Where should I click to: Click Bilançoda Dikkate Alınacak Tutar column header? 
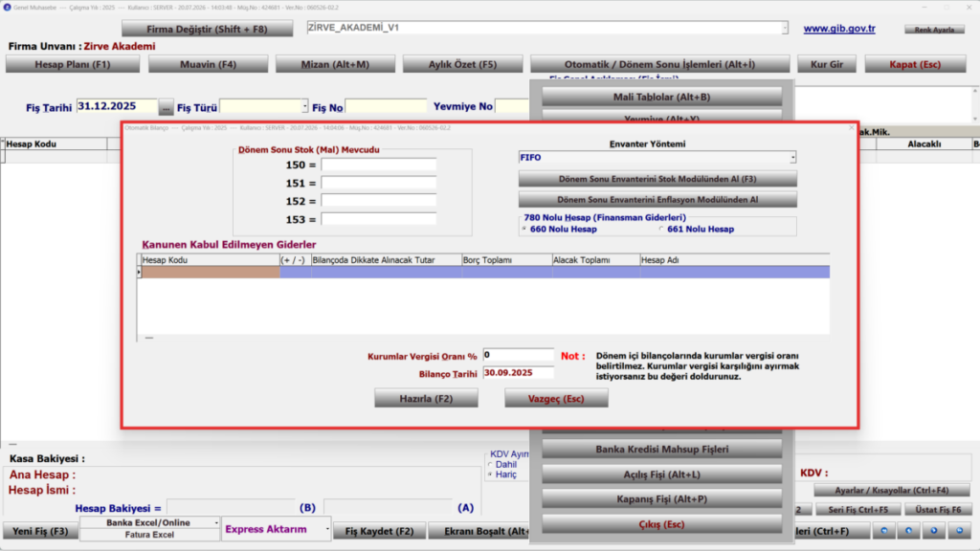coord(386,260)
